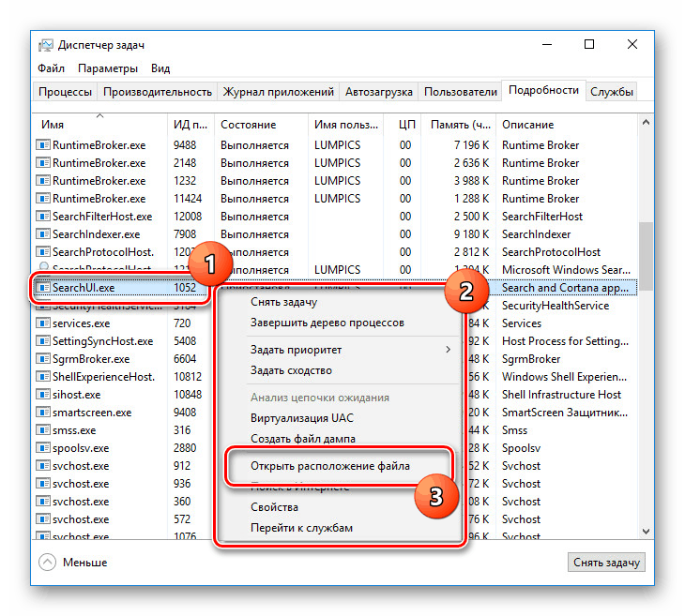The height and width of the screenshot is (616, 685).
Task: Select the SecurityHealthService description text
Action: [x=556, y=306]
